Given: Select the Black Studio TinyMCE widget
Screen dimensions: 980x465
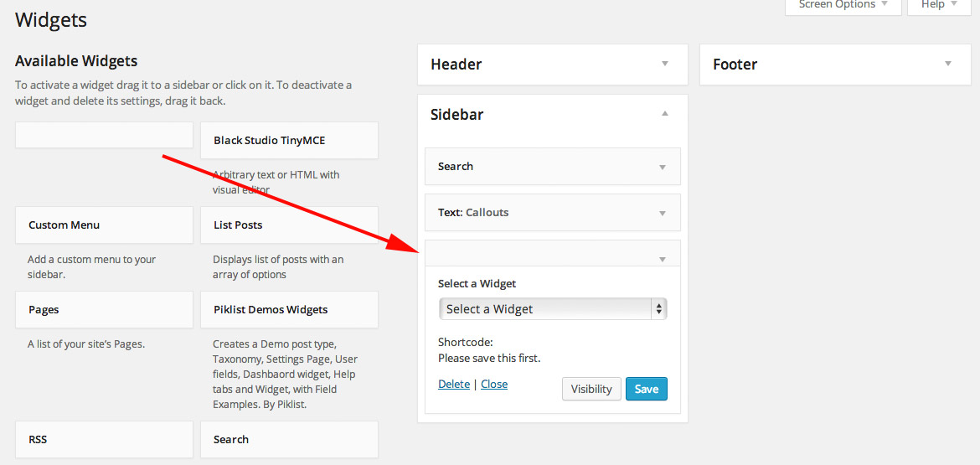Looking at the screenshot, I should coord(289,141).
